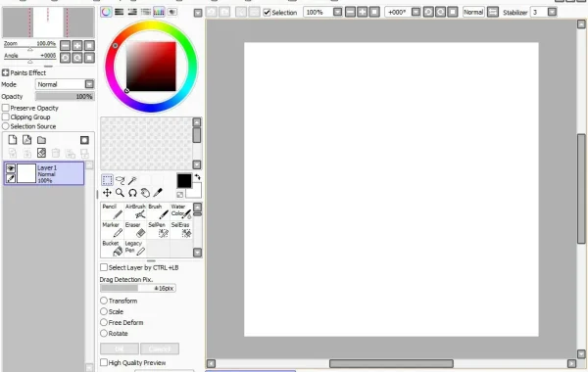
Task: Select the Zoom magnifier tool in tool tray
Action: tap(120, 193)
